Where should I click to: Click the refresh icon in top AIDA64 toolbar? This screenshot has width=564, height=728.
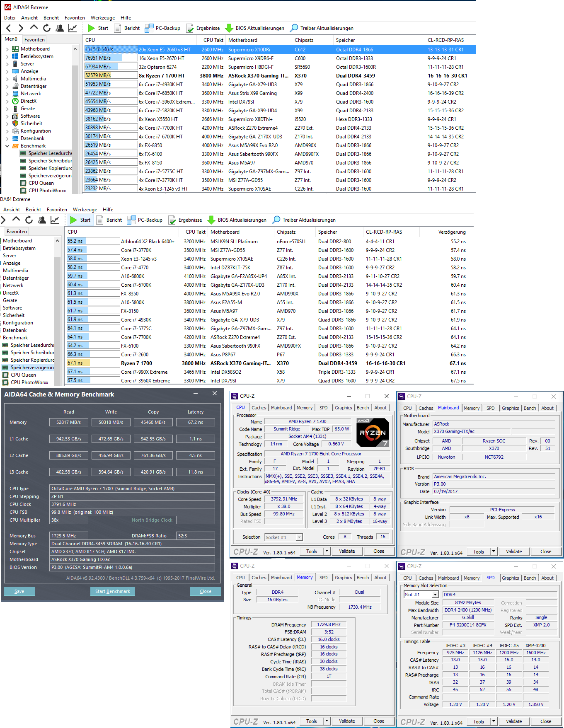[47, 28]
